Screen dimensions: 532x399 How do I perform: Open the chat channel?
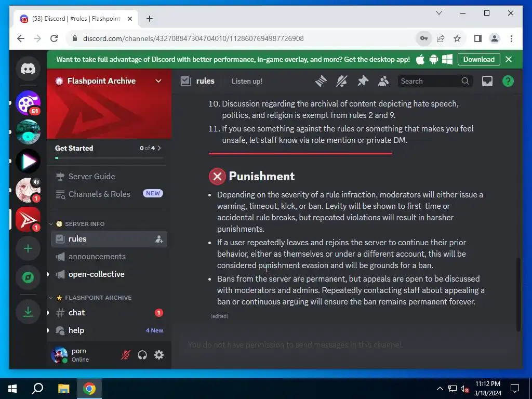tap(109, 312)
